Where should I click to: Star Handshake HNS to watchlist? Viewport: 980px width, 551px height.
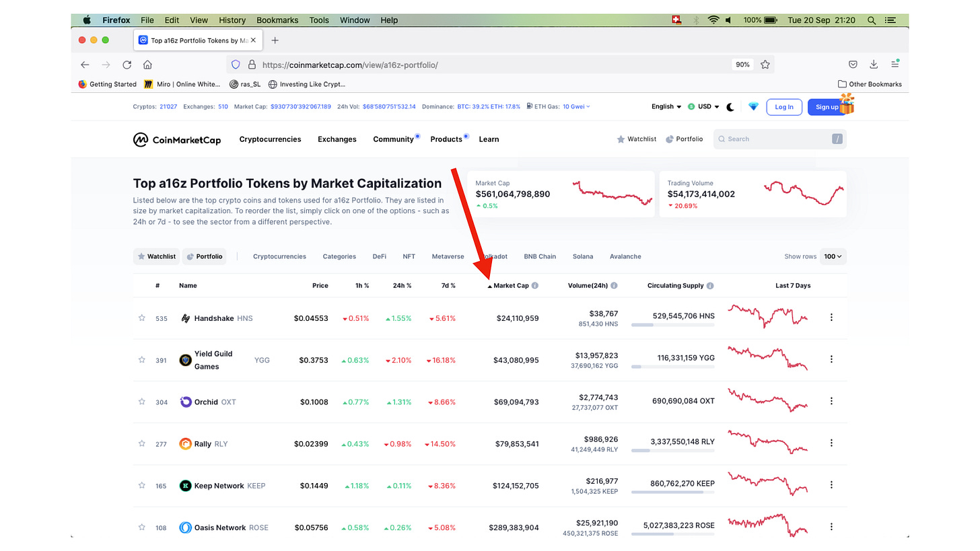142,318
